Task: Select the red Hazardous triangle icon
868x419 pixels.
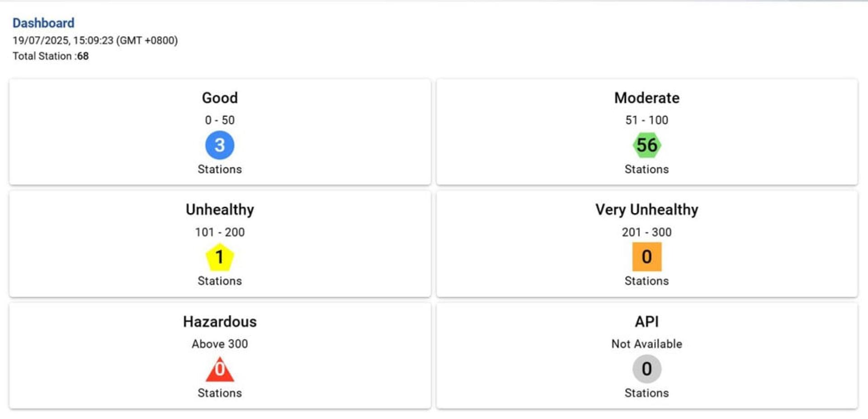Action: pos(220,369)
